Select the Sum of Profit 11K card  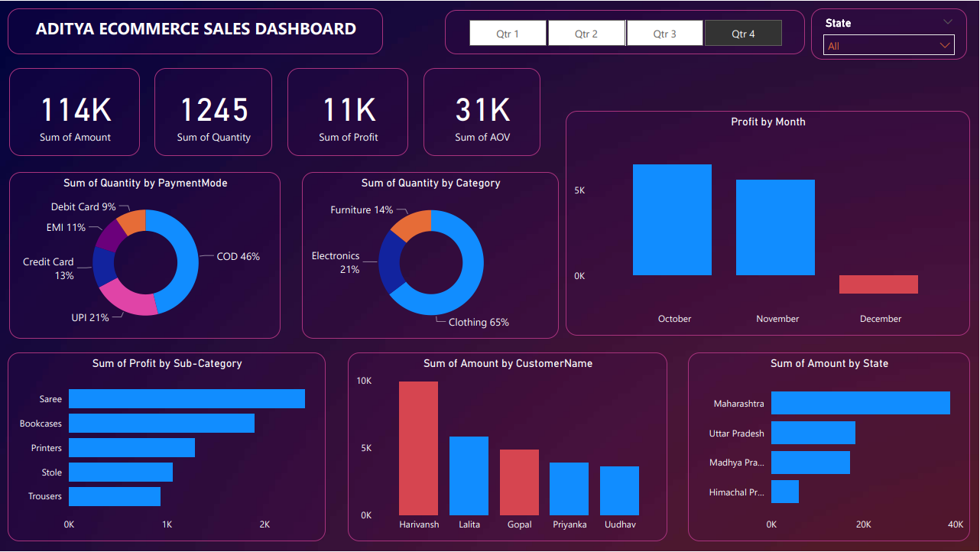point(347,112)
